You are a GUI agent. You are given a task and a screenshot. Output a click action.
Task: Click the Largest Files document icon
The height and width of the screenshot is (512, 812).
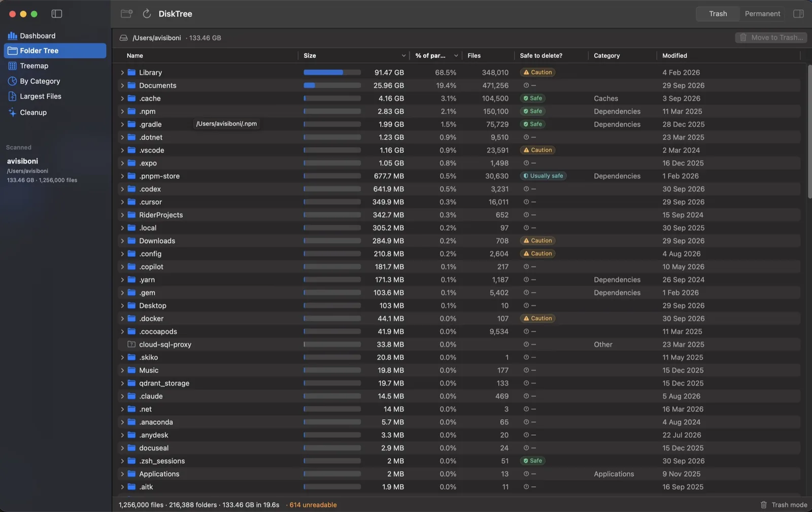click(12, 96)
